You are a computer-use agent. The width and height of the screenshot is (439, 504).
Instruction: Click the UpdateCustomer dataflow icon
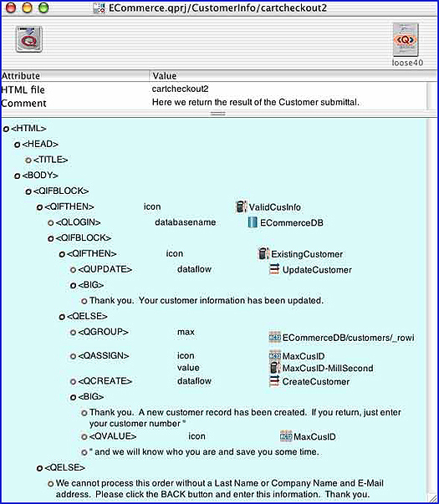(x=274, y=269)
